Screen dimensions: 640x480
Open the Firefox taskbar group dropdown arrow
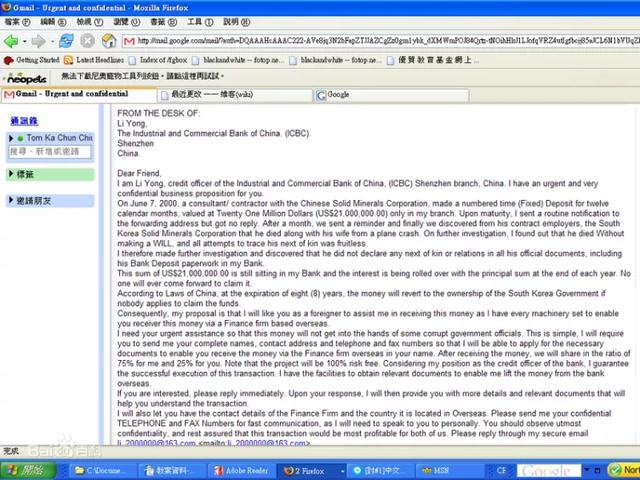pyautogui.click(x=342, y=471)
